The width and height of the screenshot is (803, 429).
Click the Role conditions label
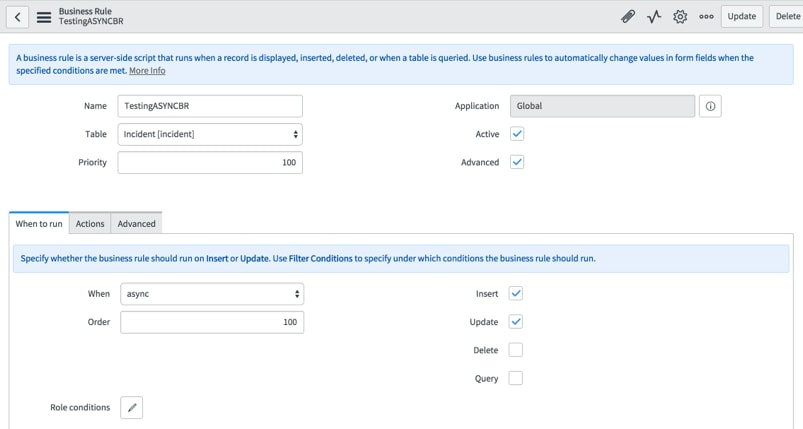coord(80,407)
